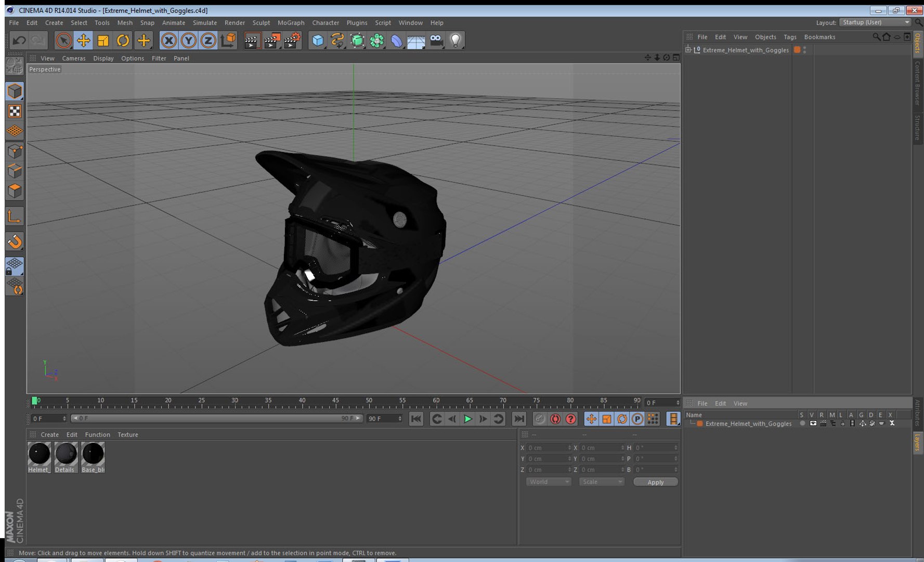The image size is (924, 562).
Task: Click the Apply button
Action: tap(656, 482)
